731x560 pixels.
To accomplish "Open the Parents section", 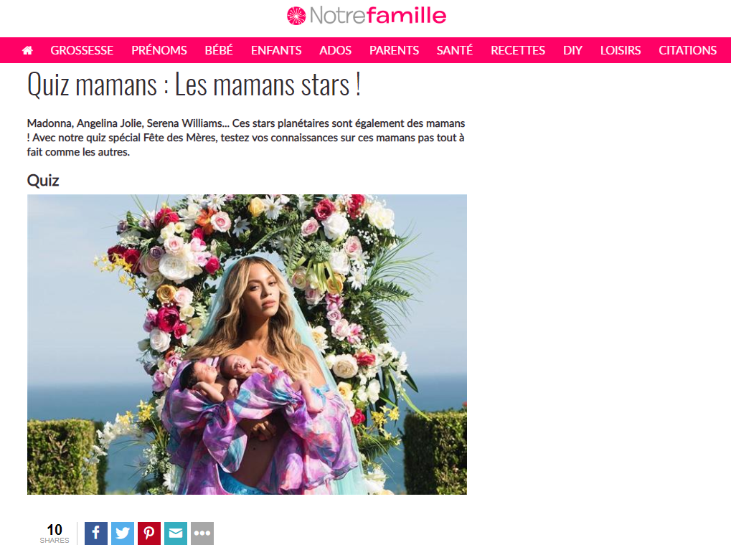I will click(395, 50).
